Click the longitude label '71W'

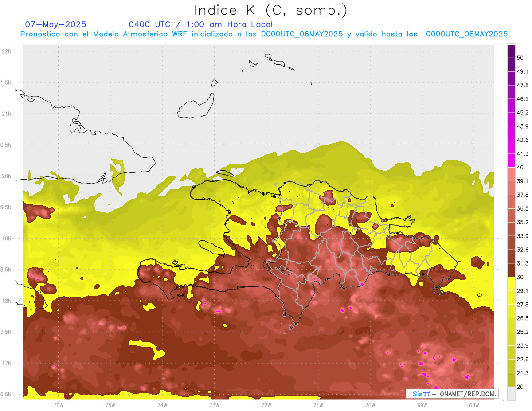coord(318,405)
